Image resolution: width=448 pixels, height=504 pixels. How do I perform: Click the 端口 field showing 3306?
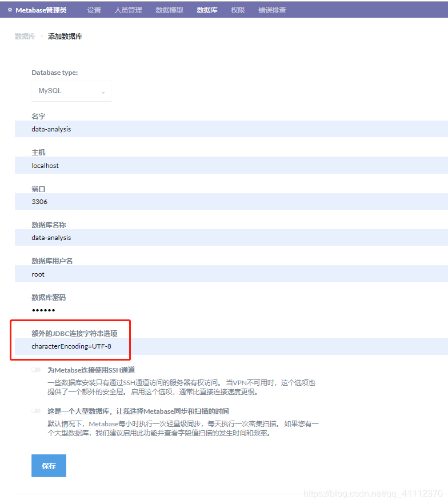(x=231, y=202)
